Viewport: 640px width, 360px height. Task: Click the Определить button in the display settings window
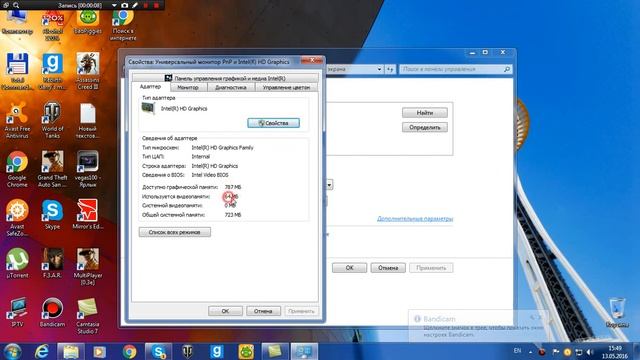tap(424, 127)
